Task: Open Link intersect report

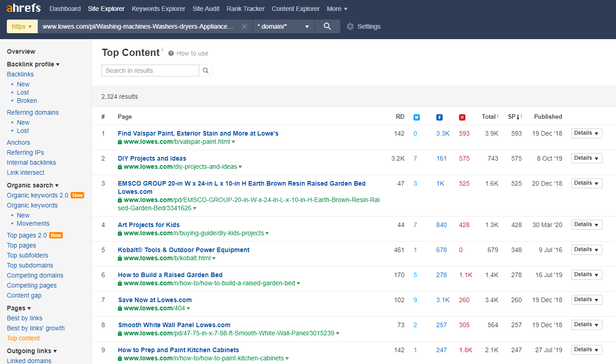Action: tap(25, 172)
